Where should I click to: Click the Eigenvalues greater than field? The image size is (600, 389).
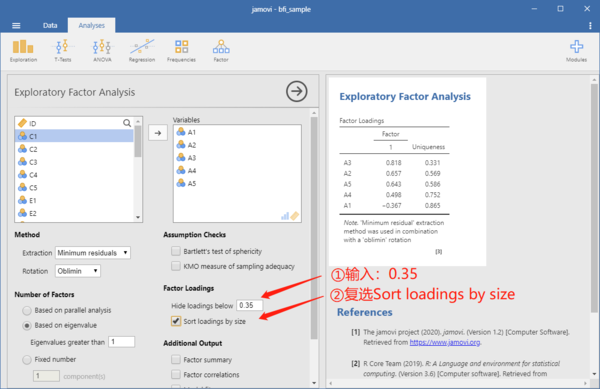pos(122,342)
